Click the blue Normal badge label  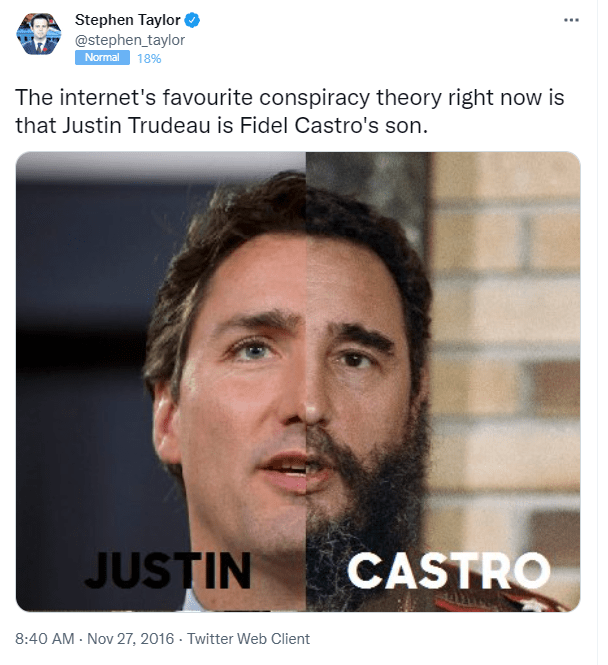(102, 58)
